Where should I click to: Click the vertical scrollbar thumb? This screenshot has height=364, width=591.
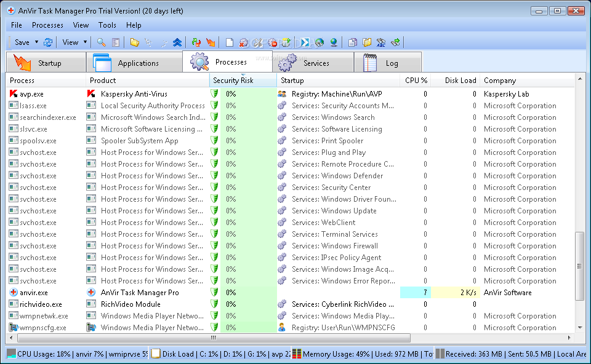coord(580,266)
